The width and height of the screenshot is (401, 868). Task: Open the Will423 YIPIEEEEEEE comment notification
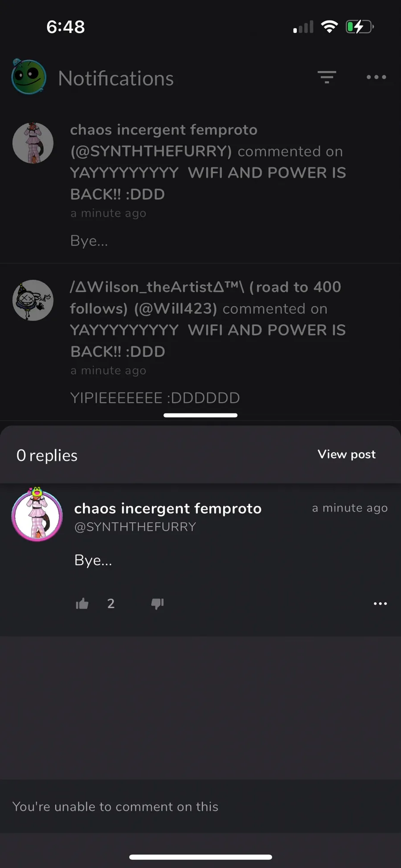click(x=200, y=342)
